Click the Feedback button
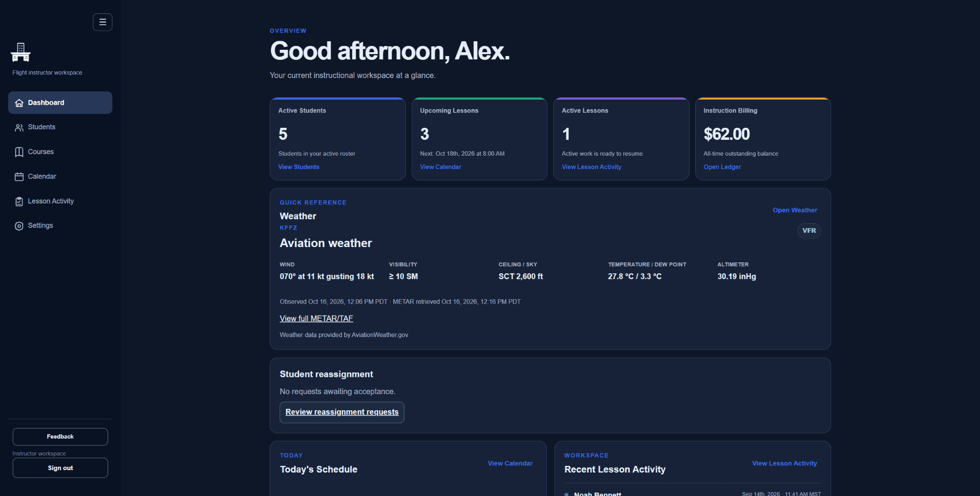The height and width of the screenshot is (496, 980). (60, 437)
